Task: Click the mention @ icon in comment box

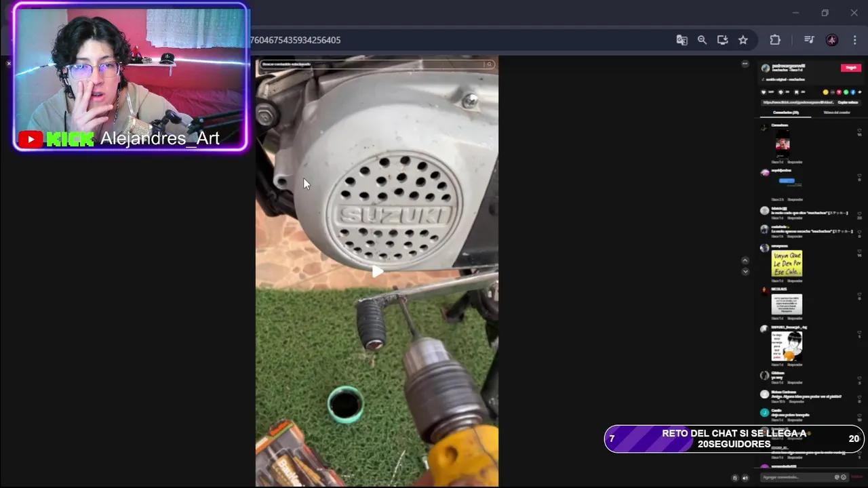Action: (x=837, y=477)
